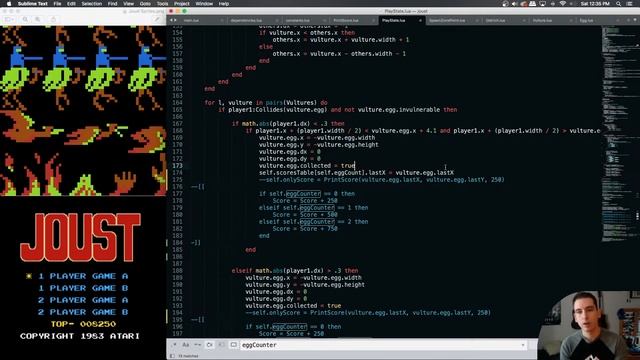The width and height of the screenshot is (640, 360).
Task: Click zoom in icon in Preview toolbar
Action: [x=38, y=19]
